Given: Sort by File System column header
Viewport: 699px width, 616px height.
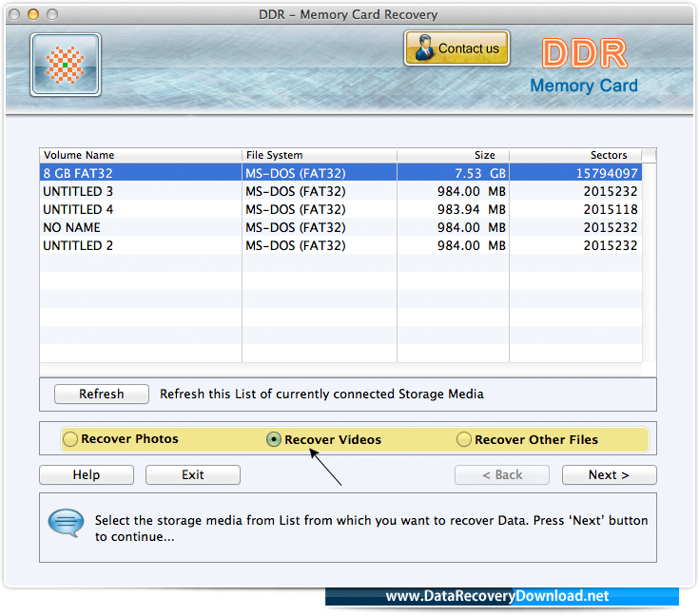Looking at the screenshot, I should click(x=320, y=155).
